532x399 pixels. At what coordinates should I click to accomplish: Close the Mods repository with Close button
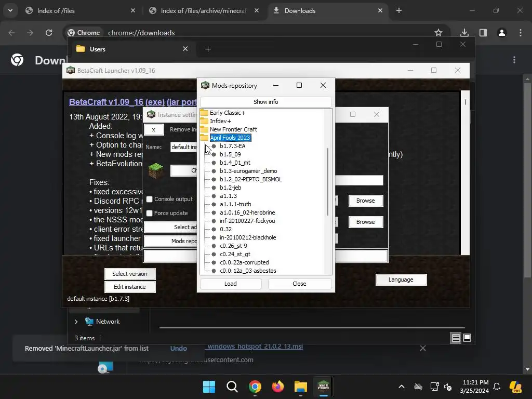pyautogui.click(x=300, y=284)
